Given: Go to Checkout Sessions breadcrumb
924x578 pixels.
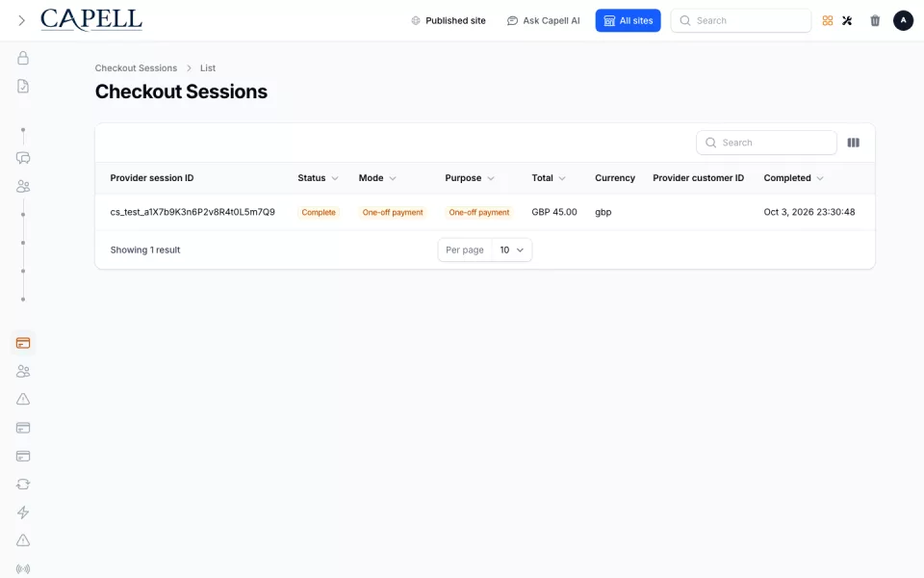Looking at the screenshot, I should (136, 67).
